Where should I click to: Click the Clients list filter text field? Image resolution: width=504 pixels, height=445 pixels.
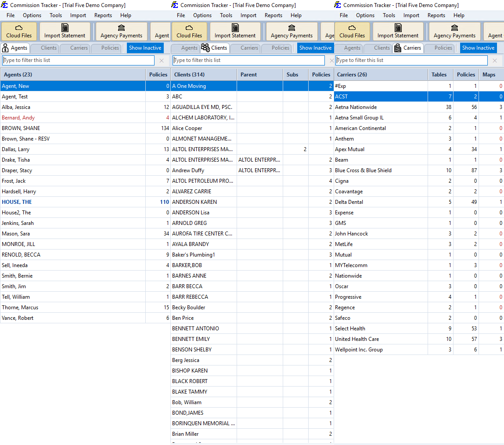tap(249, 61)
